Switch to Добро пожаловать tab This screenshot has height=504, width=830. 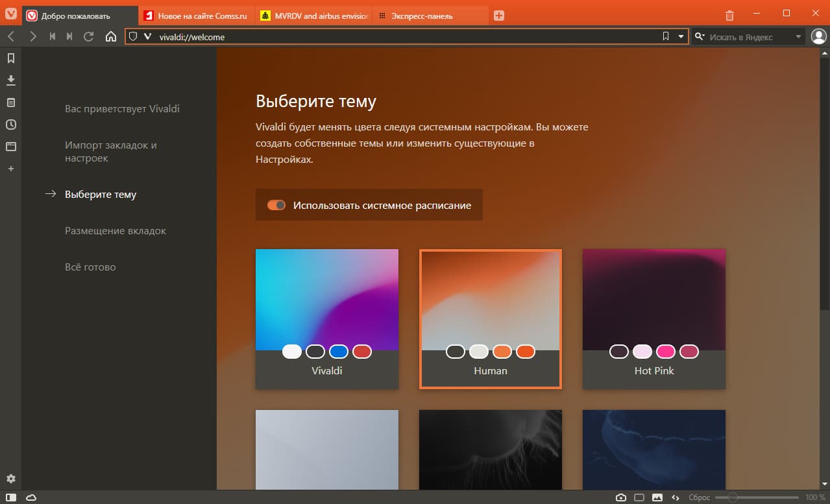tap(80, 16)
